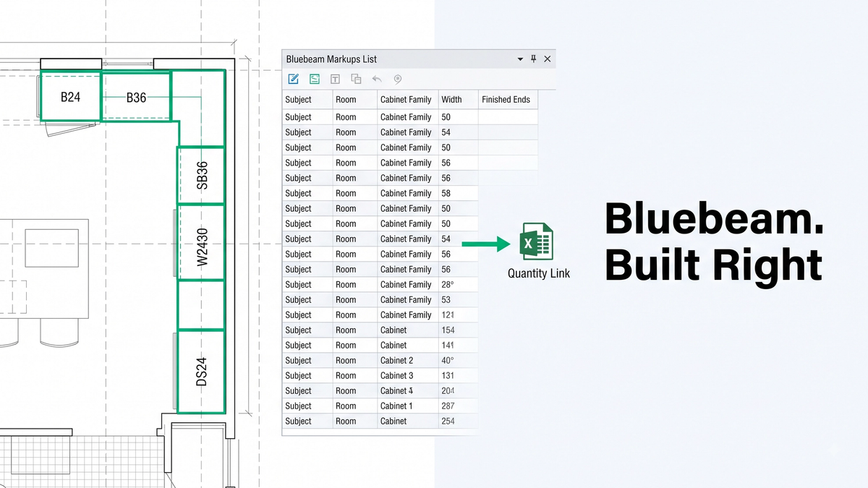Select the width cell showing 141
Viewport: 868px width, 488px height.
tap(459, 346)
